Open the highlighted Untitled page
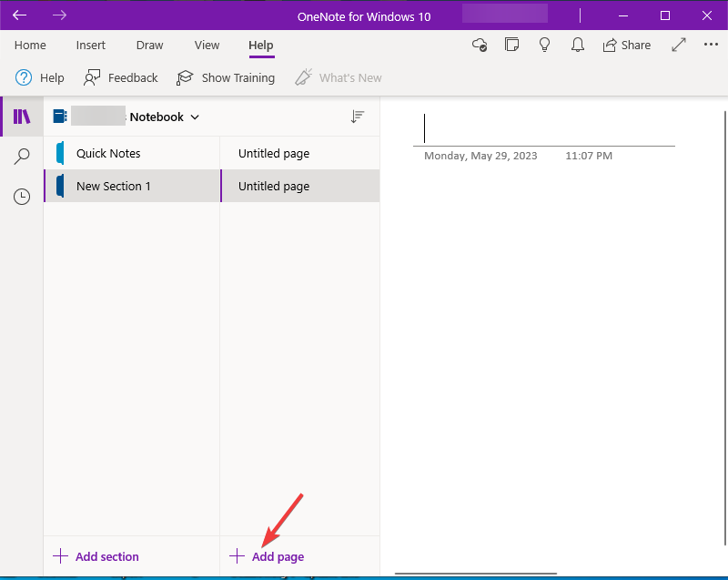728x580 pixels. click(300, 186)
